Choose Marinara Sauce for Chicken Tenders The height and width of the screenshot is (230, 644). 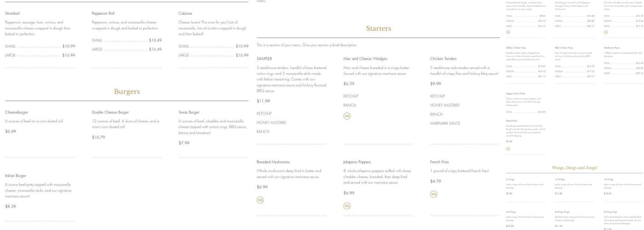[x=445, y=123]
